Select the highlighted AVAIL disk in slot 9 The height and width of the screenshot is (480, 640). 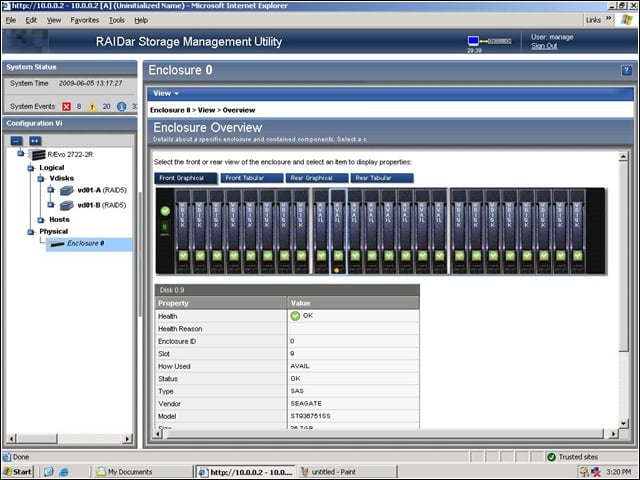(338, 231)
